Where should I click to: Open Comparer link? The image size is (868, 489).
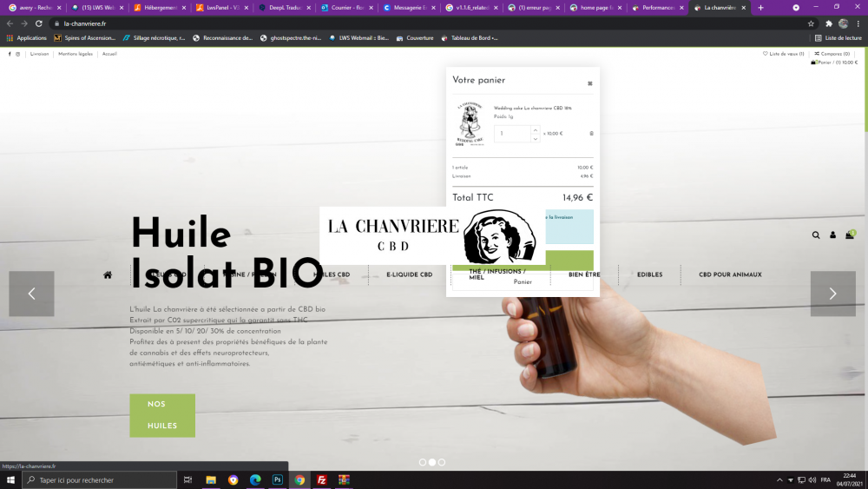pyautogui.click(x=832, y=54)
